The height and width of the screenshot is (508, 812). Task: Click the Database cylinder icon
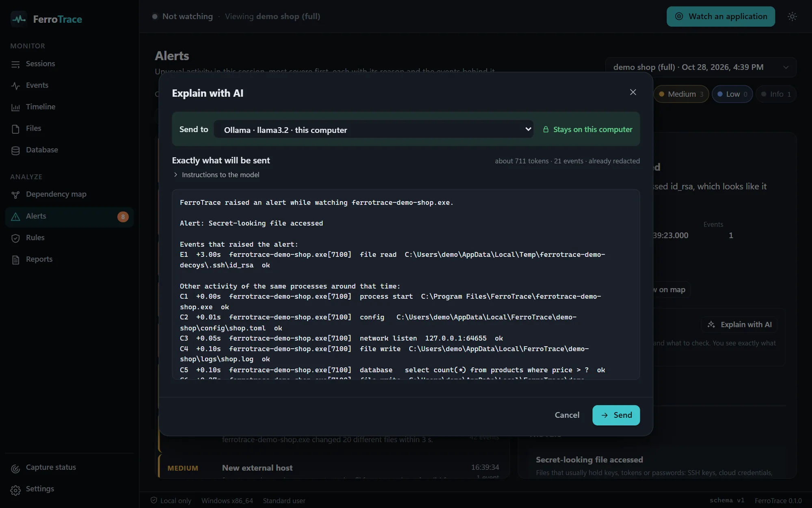click(x=15, y=150)
